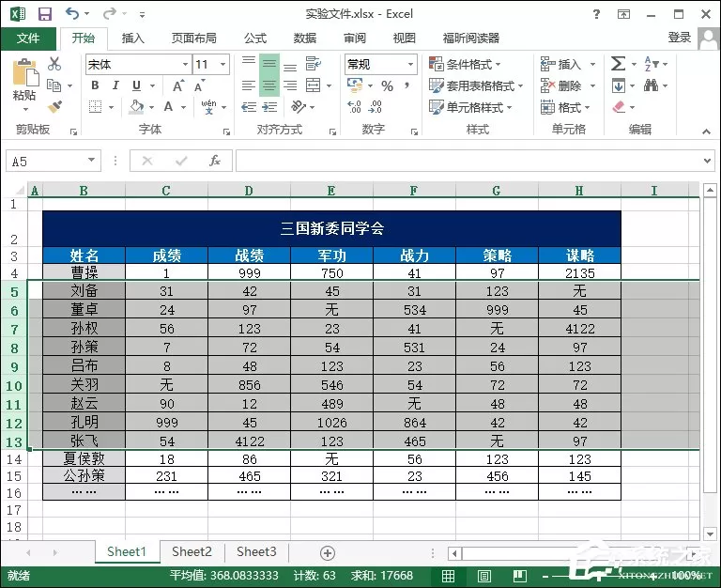The height and width of the screenshot is (588, 721).
Task: Apply cell borders icon
Action: coord(95,107)
